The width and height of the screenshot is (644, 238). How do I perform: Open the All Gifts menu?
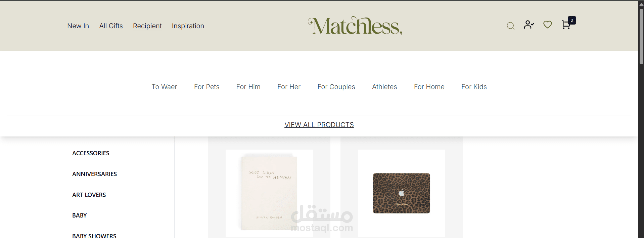coord(111,26)
